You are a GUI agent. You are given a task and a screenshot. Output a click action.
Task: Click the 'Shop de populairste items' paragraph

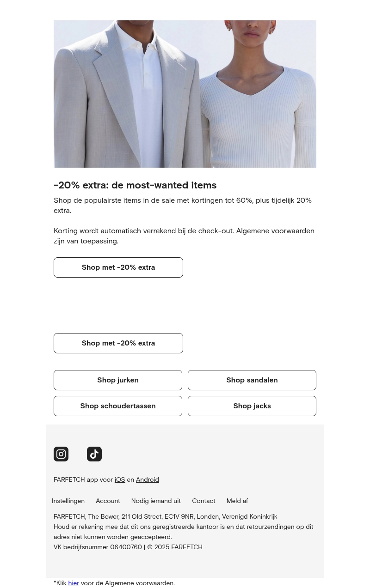point(183,205)
